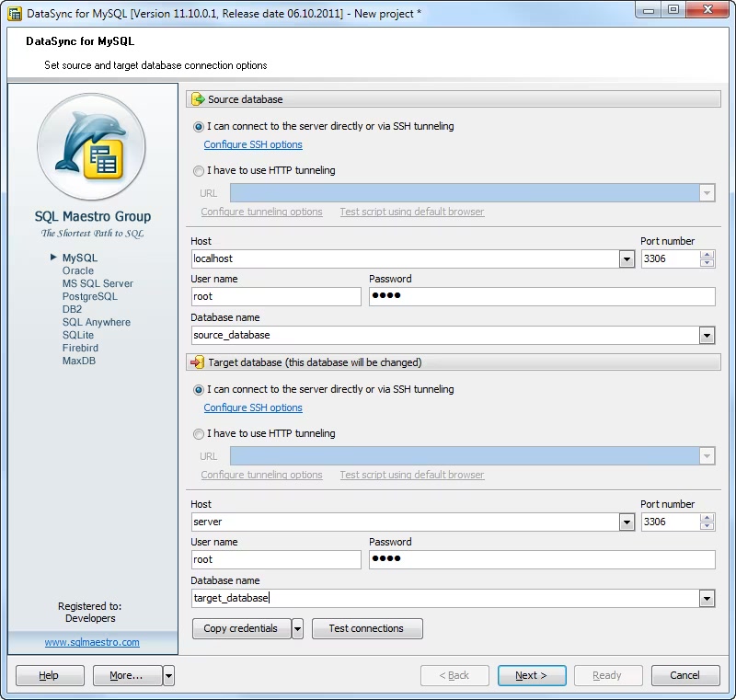Screen dimensions: 736x700
Task: Click the Test connections button
Action: coord(366,629)
